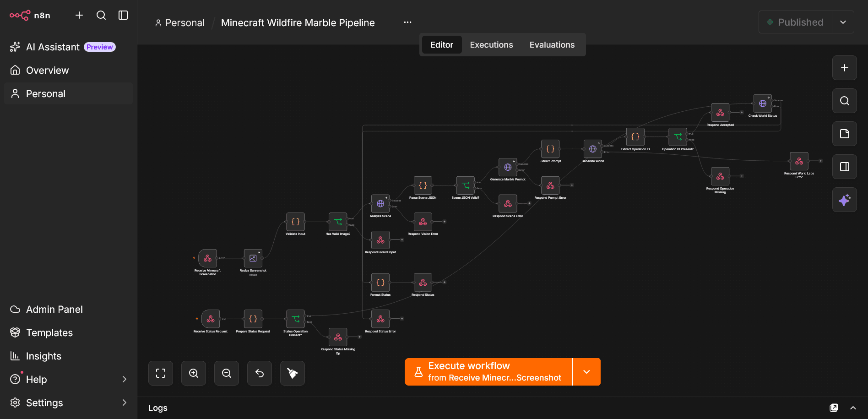Open canvas node search button

coord(845,101)
